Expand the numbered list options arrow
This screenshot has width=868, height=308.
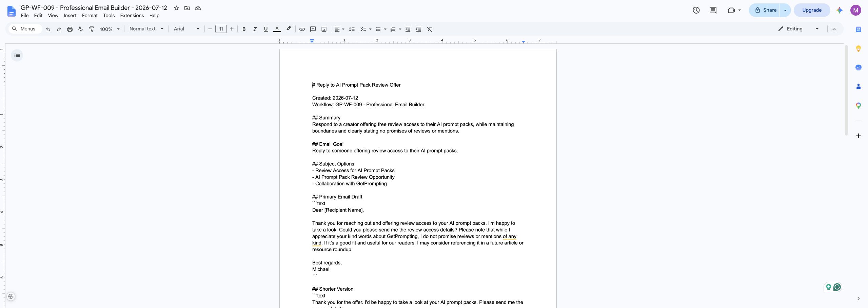[x=400, y=29]
